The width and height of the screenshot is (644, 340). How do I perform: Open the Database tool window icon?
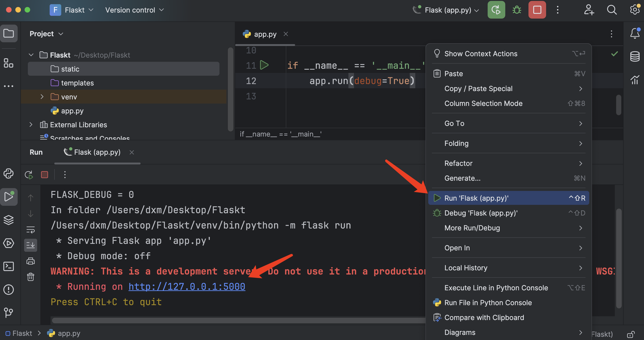point(635,56)
